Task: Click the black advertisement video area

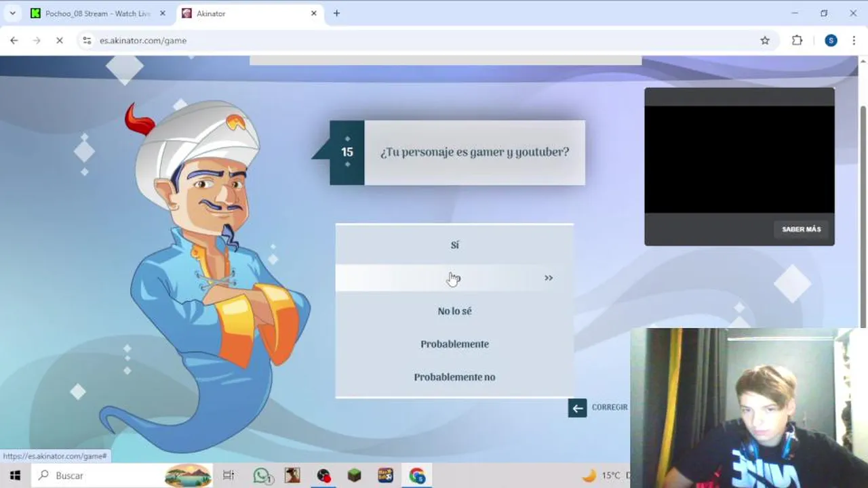Action: 739,159
